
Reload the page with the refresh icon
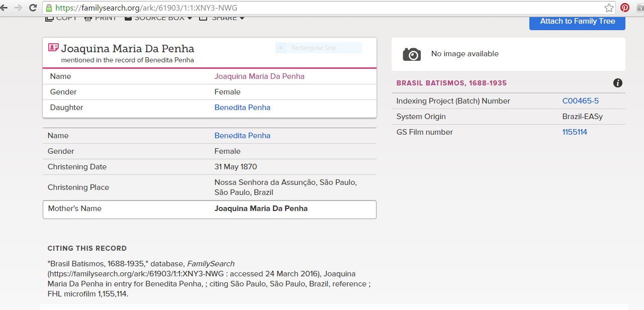point(33,8)
